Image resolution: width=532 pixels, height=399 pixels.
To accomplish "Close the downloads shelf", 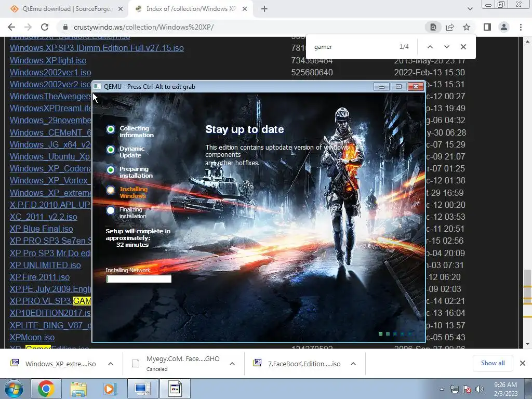I will point(523,363).
